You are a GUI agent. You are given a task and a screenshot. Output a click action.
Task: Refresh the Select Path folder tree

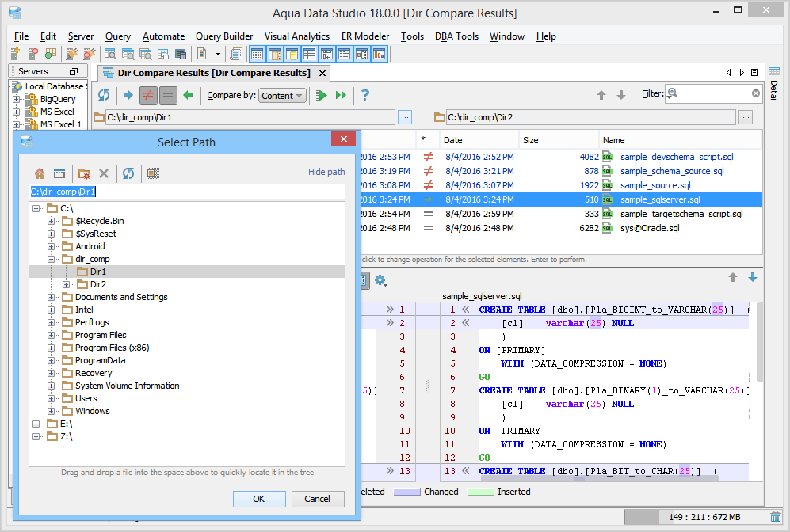coord(128,173)
